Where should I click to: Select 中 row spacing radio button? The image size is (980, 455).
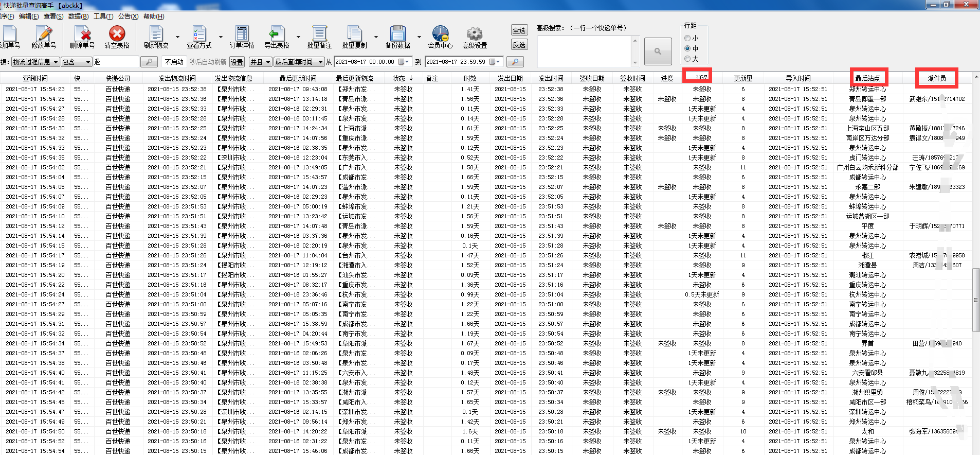tap(687, 48)
